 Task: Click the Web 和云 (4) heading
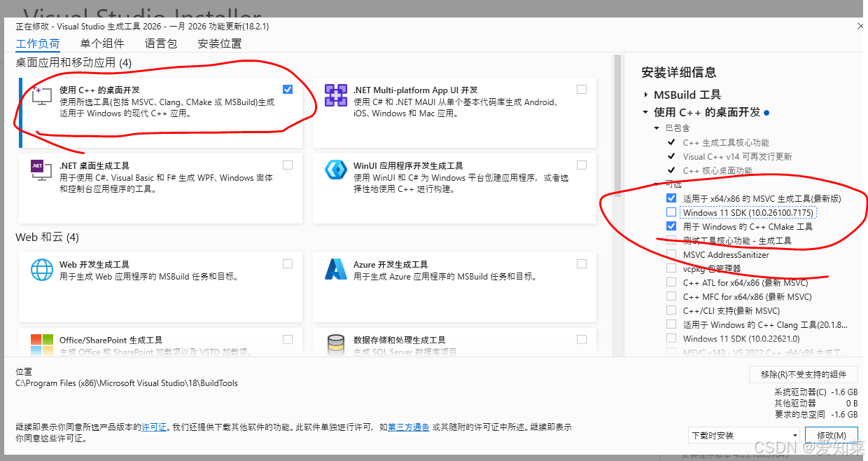pyautogui.click(x=47, y=238)
